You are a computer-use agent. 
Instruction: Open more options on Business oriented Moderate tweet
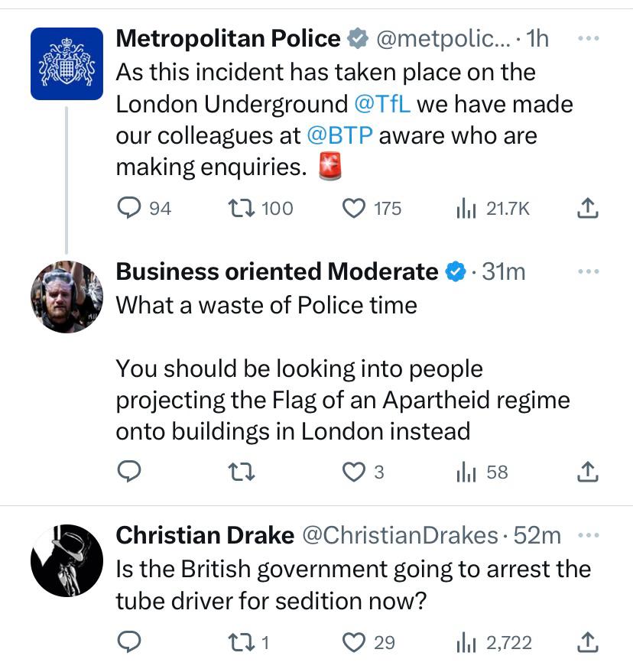tap(587, 271)
